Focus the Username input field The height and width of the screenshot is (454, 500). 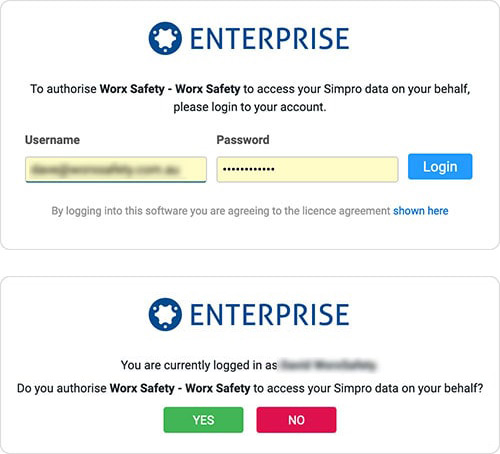116,170
